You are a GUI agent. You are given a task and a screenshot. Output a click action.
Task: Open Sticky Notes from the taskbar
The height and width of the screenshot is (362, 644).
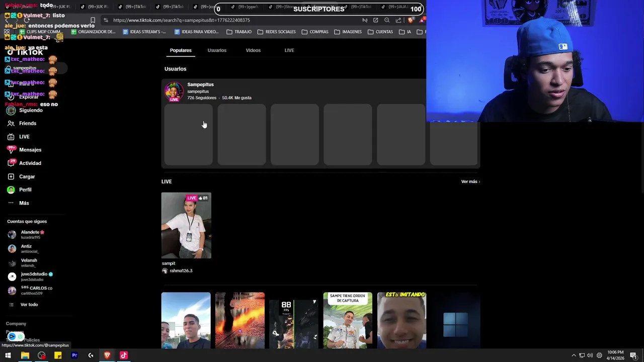point(58,355)
